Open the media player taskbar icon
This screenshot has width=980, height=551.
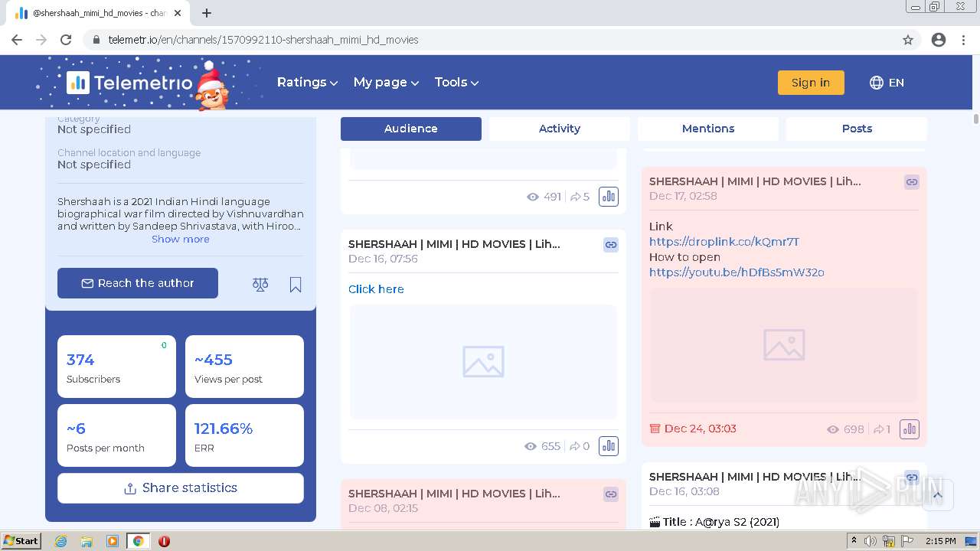pos(113,541)
